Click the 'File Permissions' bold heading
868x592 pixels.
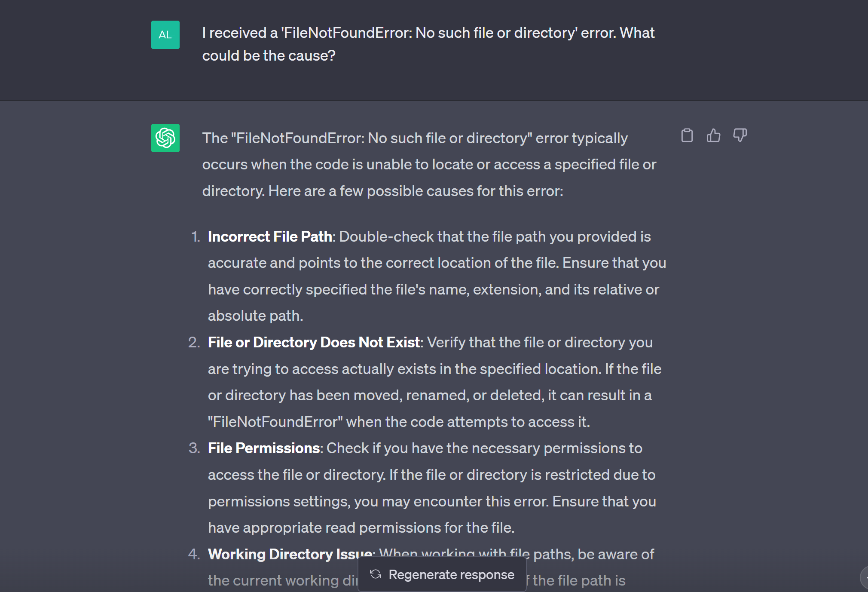[x=264, y=448]
